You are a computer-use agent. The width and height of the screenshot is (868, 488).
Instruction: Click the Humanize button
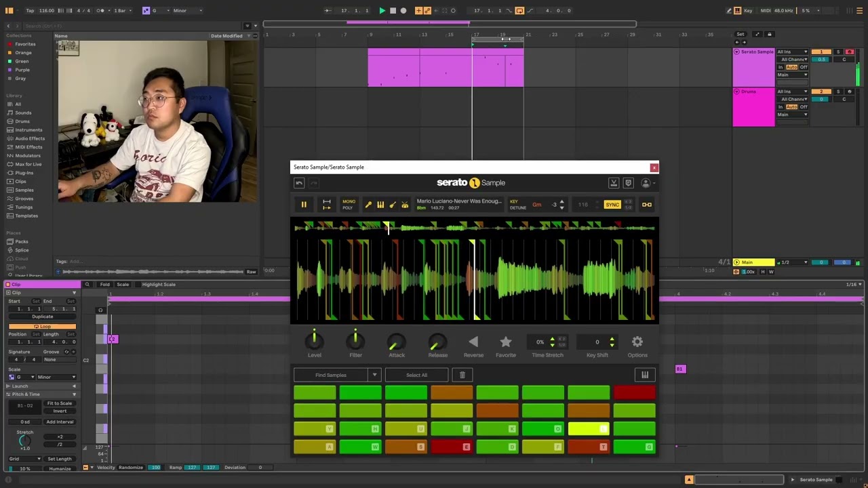coord(60,468)
